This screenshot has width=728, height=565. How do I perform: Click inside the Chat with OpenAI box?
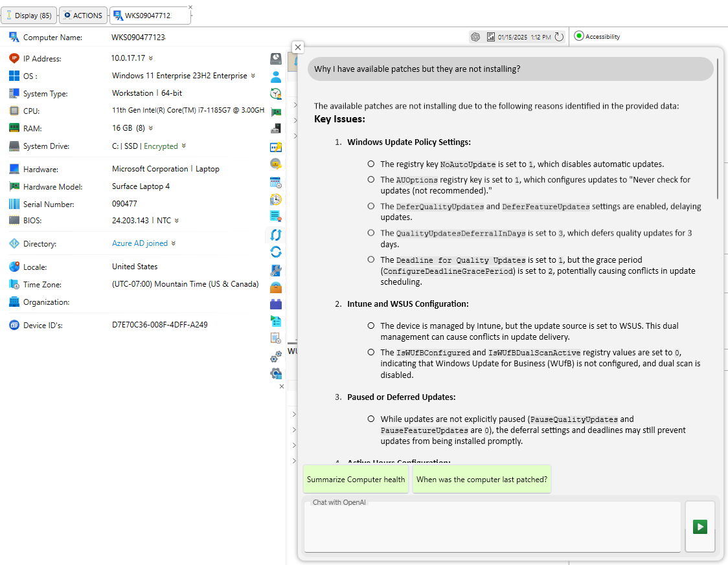point(492,527)
